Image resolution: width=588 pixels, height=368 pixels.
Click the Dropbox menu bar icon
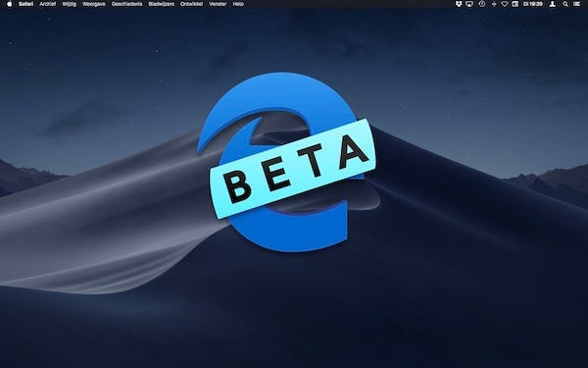tap(459, 4)
